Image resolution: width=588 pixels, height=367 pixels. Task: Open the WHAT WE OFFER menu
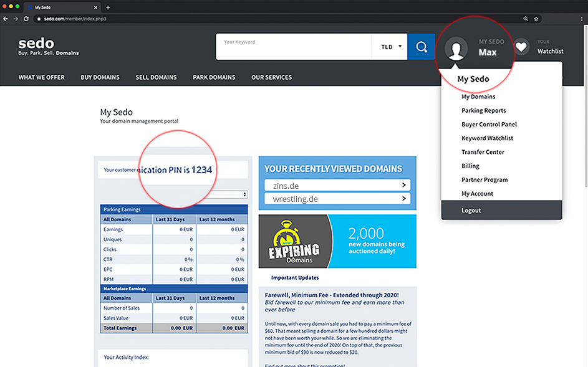[42, 77]
